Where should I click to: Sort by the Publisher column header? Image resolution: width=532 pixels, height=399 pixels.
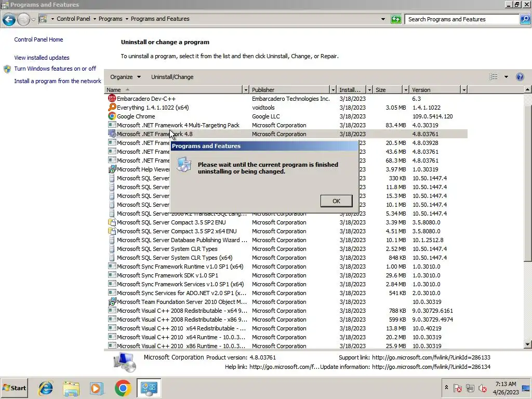point(289,90)
